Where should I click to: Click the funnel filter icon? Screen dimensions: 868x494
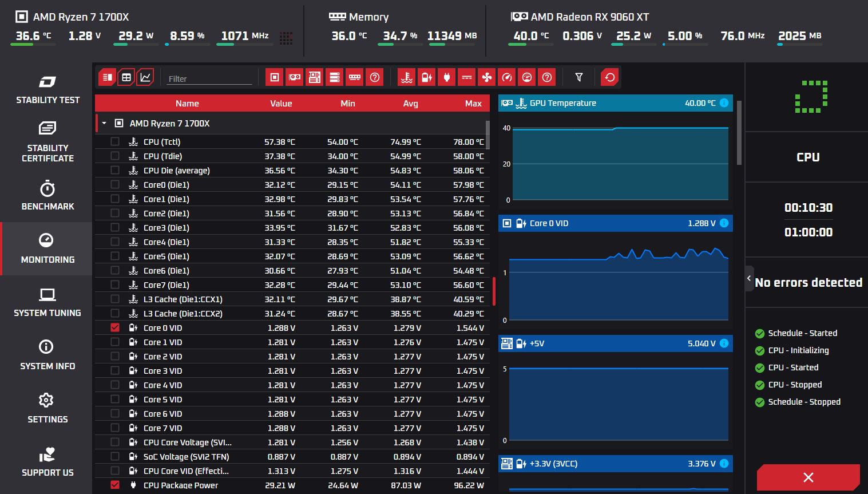[x=579, y=77]
